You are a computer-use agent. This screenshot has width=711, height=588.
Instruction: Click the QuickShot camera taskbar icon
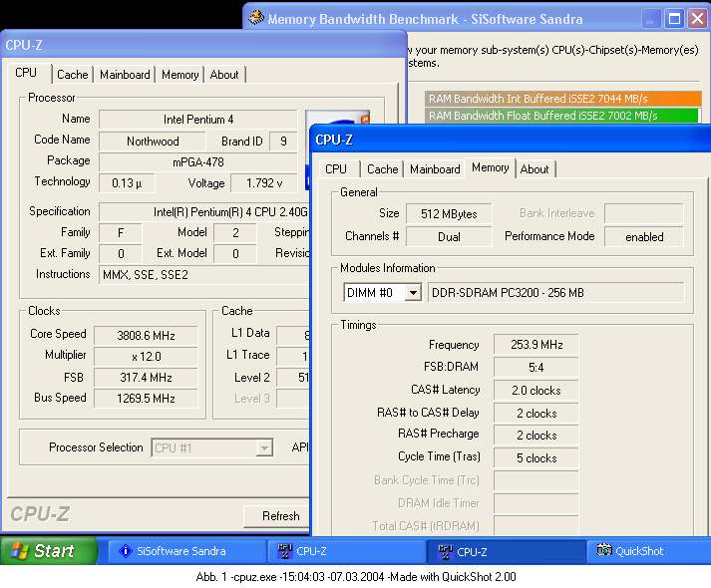(x=604, y=550)
